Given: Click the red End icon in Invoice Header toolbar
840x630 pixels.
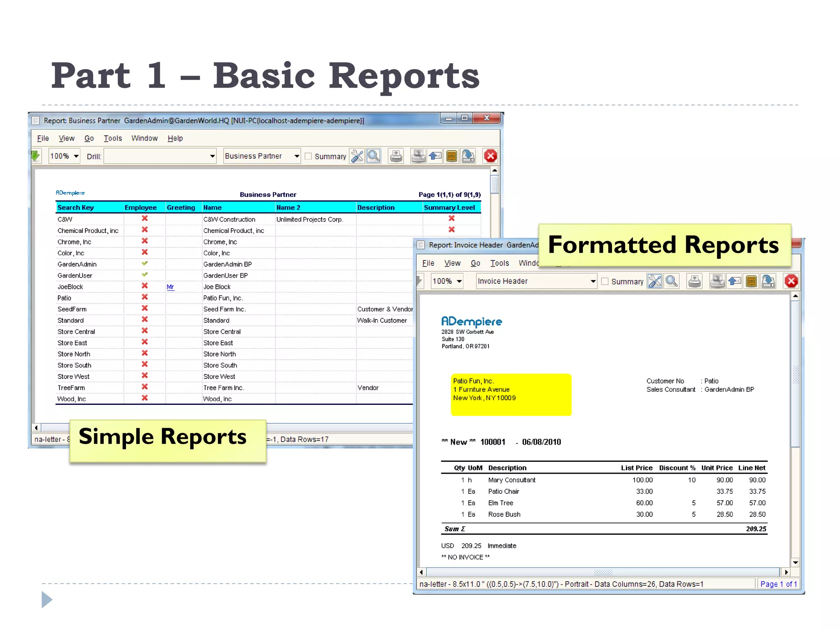Looking at the screenshot, I should pyautogui.click(x=791, y=281).
